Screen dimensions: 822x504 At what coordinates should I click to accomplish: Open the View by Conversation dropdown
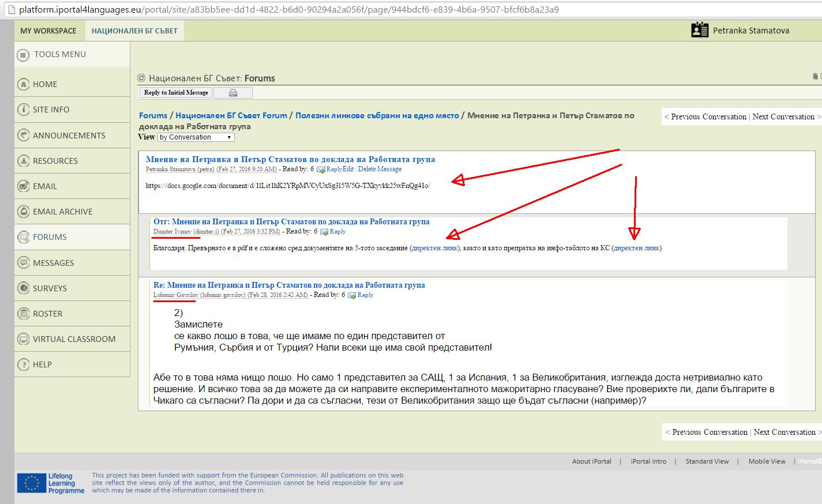pyautogui.click(x=196, y=137)
